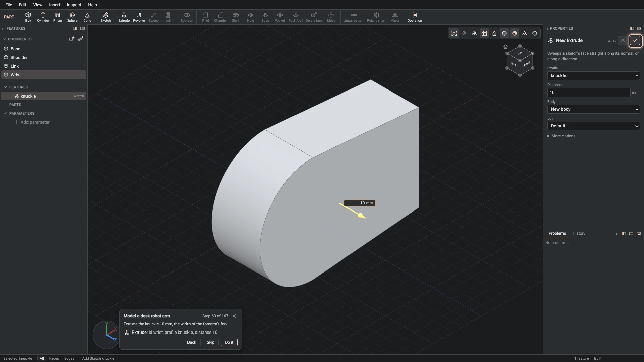644x362 pixels.
Task: Toggle the grid display in the view toolbar
Action: click(x=484, y=33)
